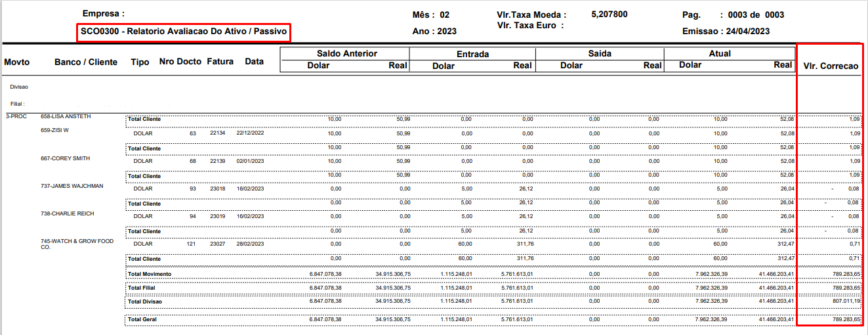The image size is (868, 335).
Task: Select the Total Geral row label
Action: click(142, 319)
